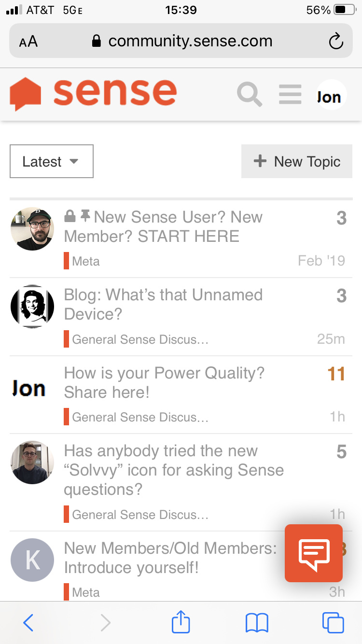Open the Safari tabs overview icon
This screenshot has height=644, width=362.
coord(333,623)
